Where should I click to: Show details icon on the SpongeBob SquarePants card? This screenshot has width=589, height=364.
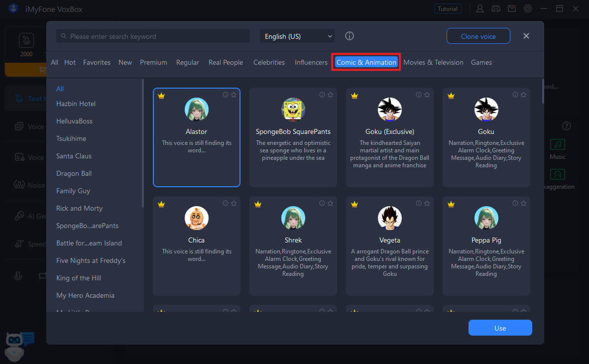coord(322,95)
